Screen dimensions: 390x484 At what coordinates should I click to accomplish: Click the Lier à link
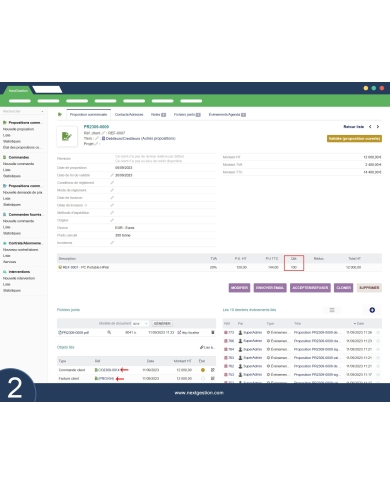[x=207, y=347]
